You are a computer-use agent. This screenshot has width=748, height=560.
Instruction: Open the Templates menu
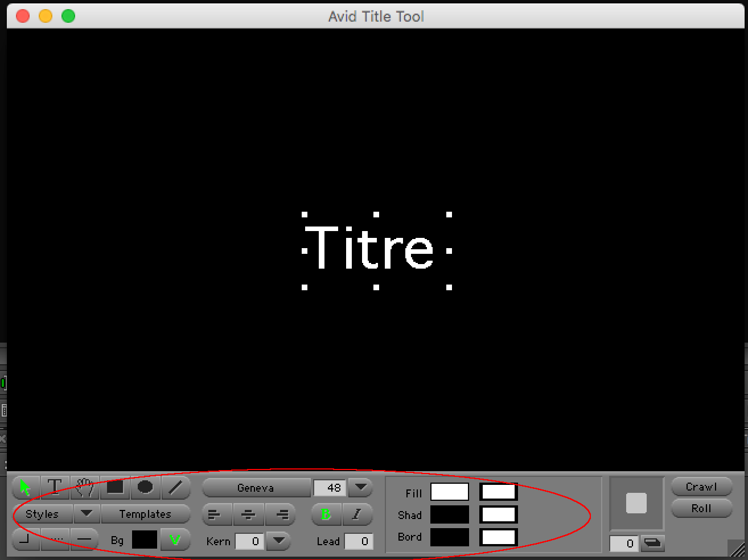(x=145, y=514)
